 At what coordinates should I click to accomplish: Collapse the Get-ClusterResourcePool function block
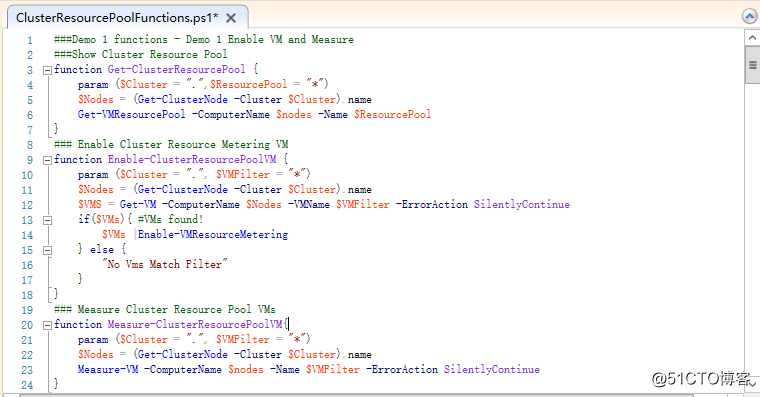[47, 70]
